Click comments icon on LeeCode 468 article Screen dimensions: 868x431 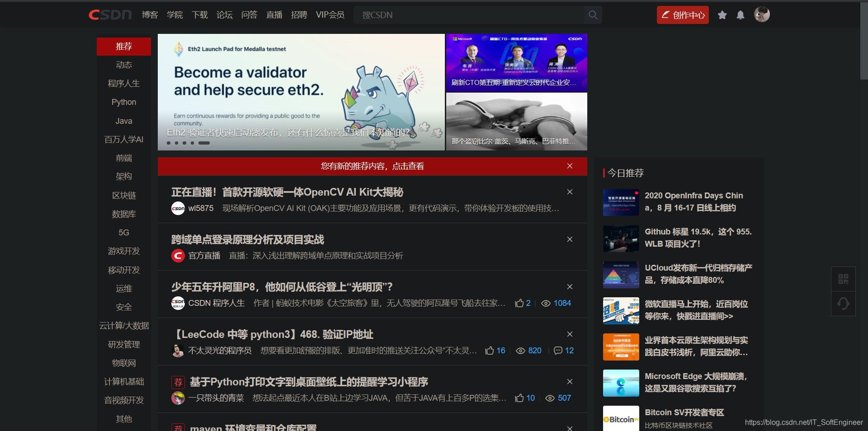point(558,351)
